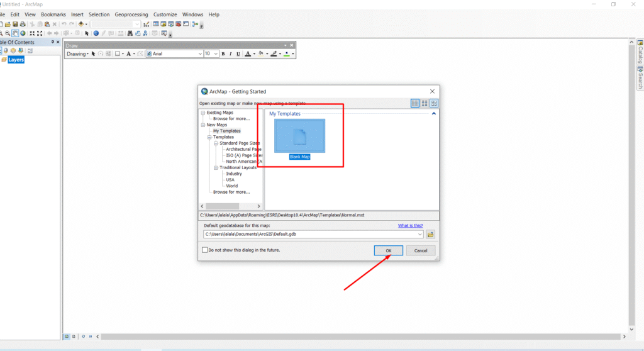Viewport: 644px width, 351px height.
Task: Open the ArcToolbox red toolbox icon
Action: [x=178, y=25]
